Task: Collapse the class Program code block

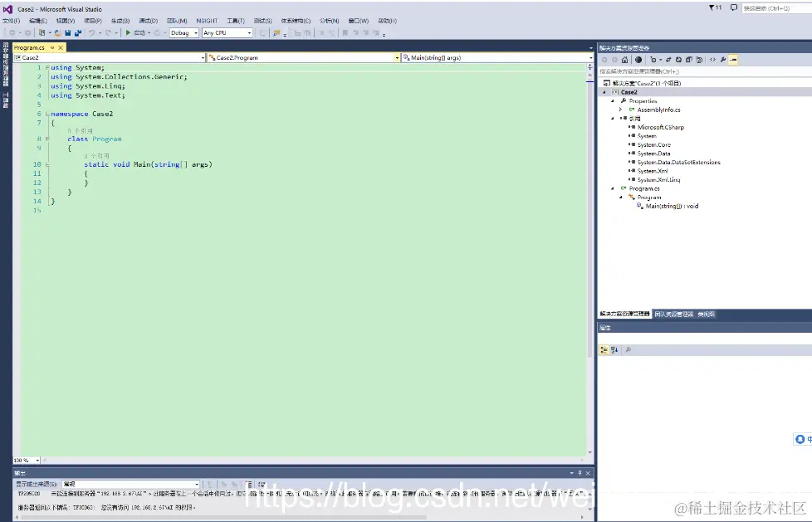Action: click(47, 139)
